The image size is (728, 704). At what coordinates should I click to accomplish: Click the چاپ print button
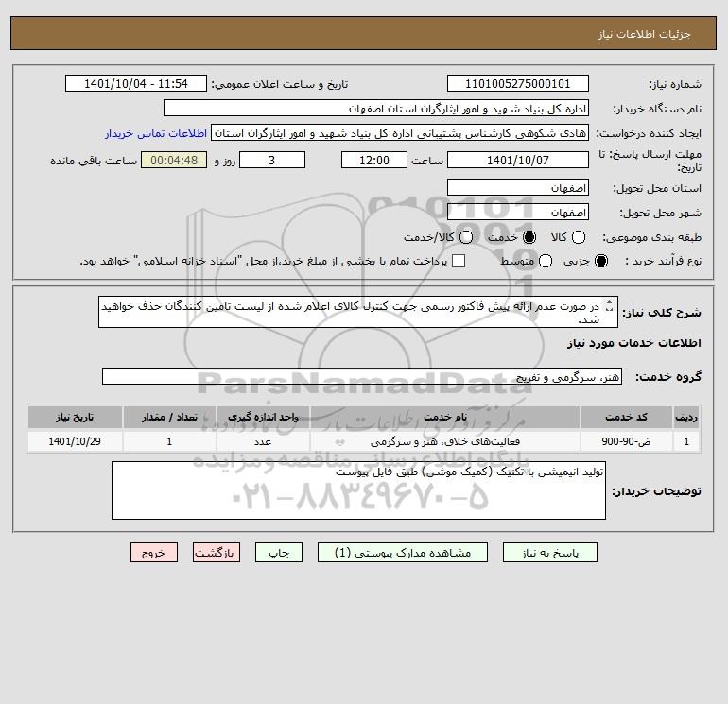coord(279,553)
